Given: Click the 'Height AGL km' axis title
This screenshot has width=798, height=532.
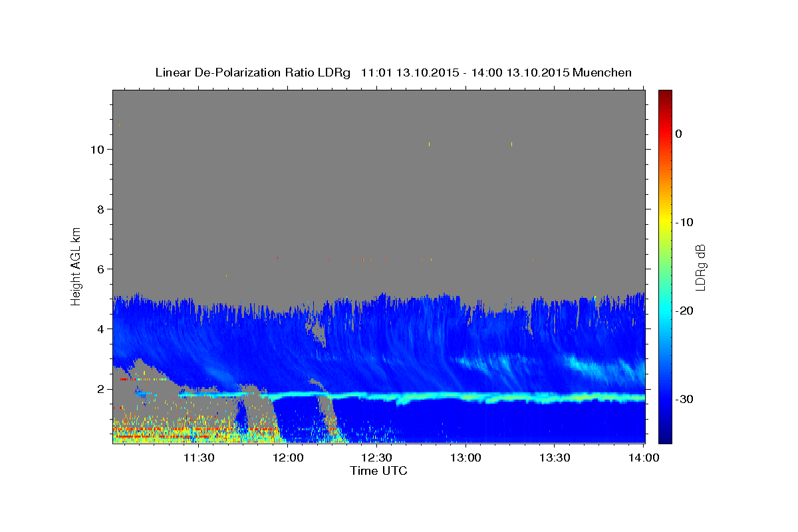Looking at the screenshot, I should pos(76,265).
